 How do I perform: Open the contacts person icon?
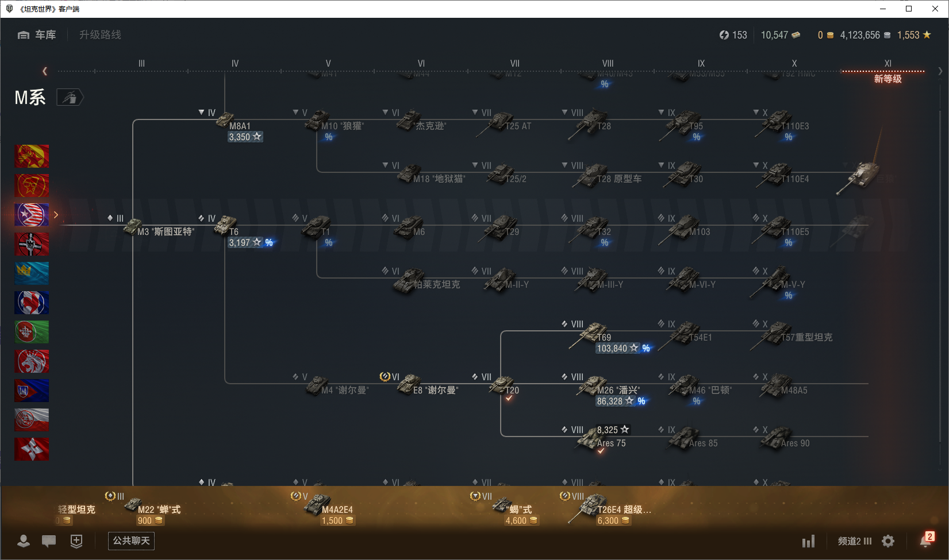(x=24, y=541)
